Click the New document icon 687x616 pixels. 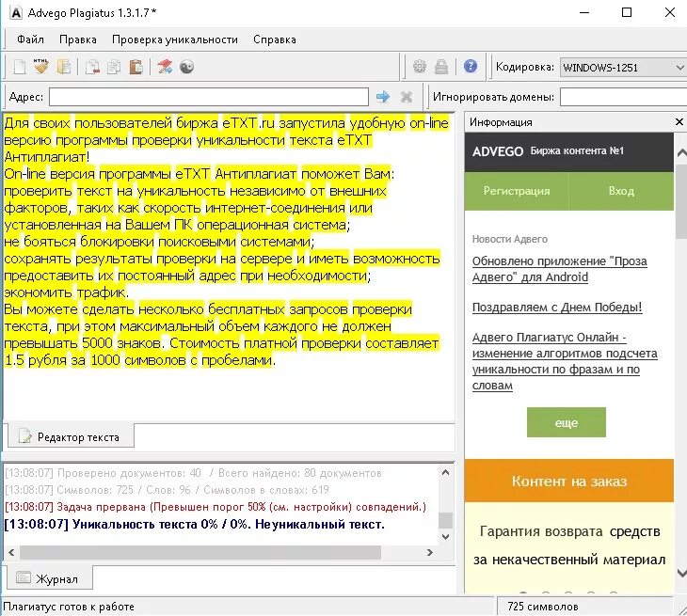(20, 67)
